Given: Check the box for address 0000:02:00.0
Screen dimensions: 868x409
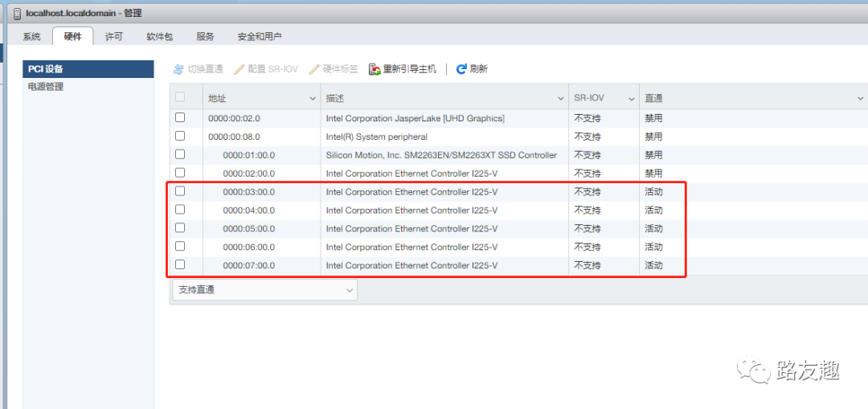Looking at the screenshot, I should (180, 173).
